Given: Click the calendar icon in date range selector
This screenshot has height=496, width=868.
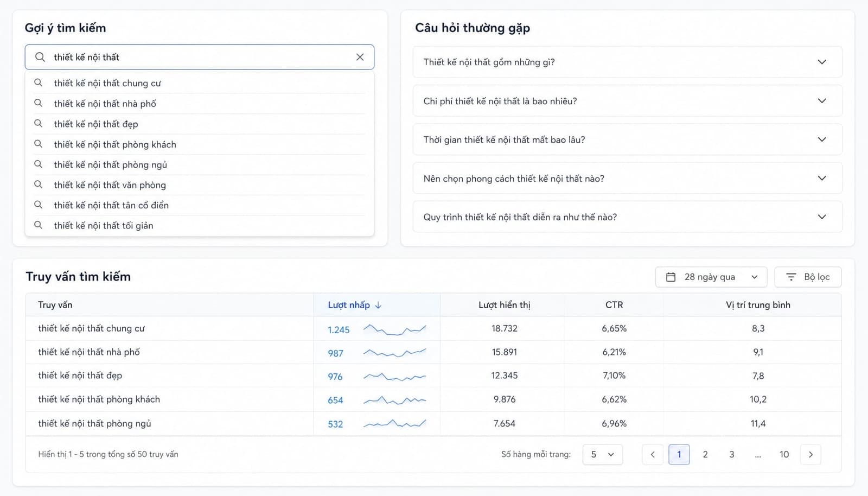Looking at the screenshot, I should point(671,277).
